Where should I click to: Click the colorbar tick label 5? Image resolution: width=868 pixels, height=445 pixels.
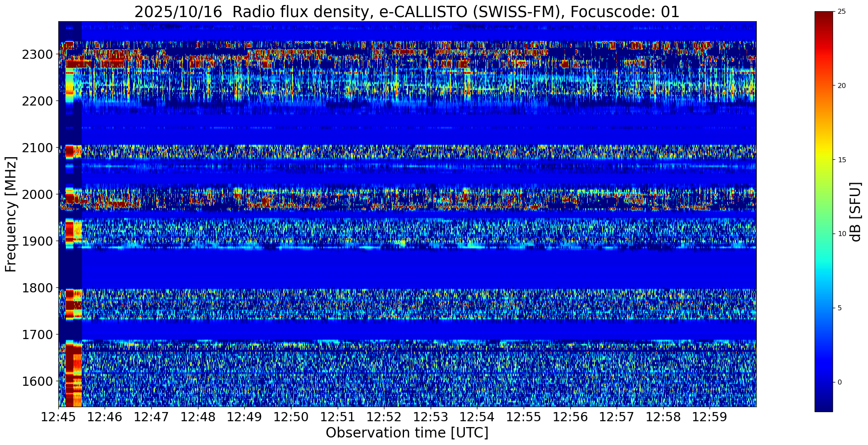pyautogui.click(x=840, y=308)
